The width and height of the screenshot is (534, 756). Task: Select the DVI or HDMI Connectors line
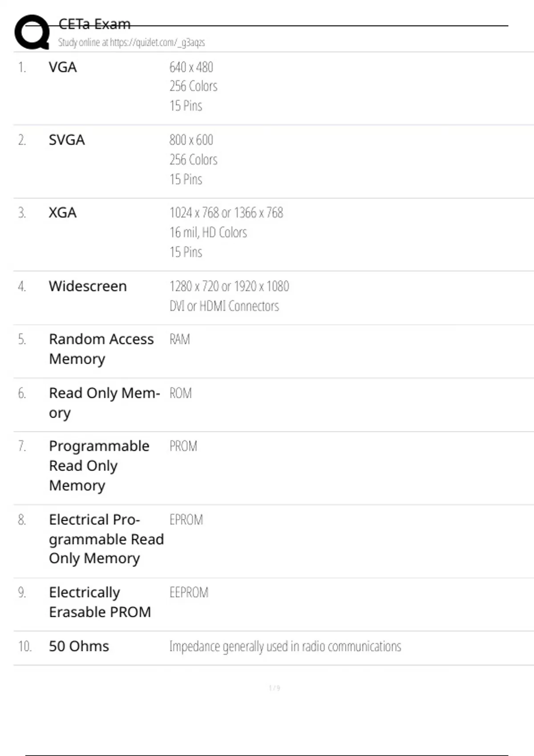pyautogui.click(x=224, y=306)
